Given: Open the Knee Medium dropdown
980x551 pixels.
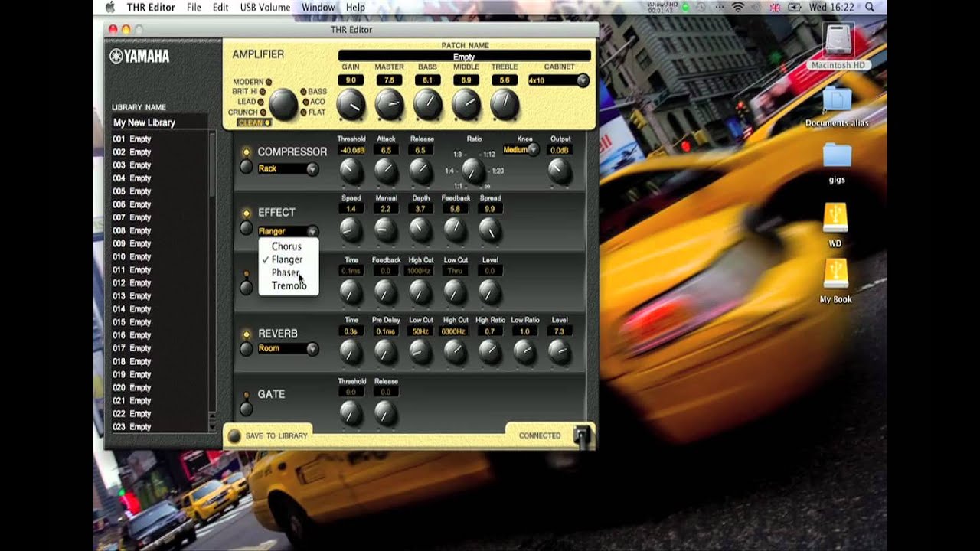Looking at the screenshot, I should pos(521,149).
